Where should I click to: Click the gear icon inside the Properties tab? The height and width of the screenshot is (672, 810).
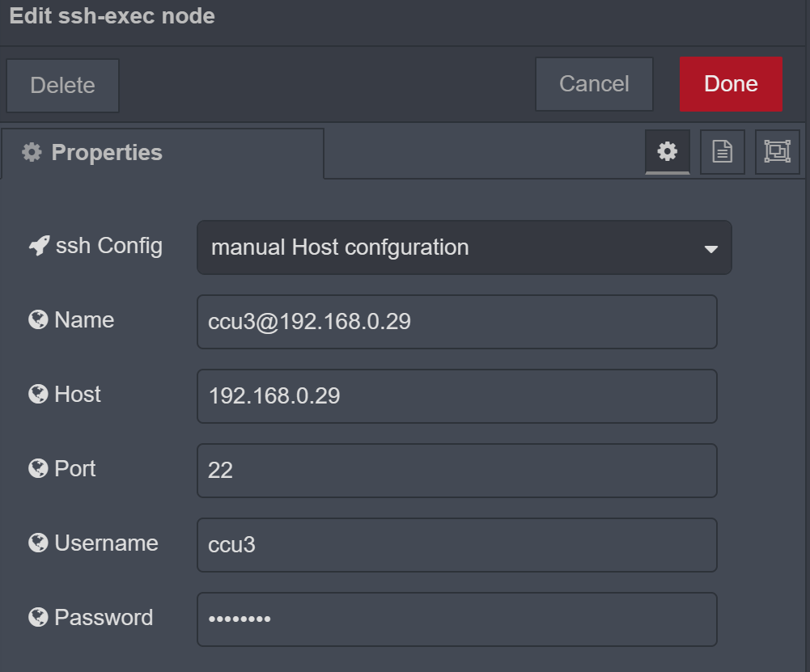click(31, 151)
